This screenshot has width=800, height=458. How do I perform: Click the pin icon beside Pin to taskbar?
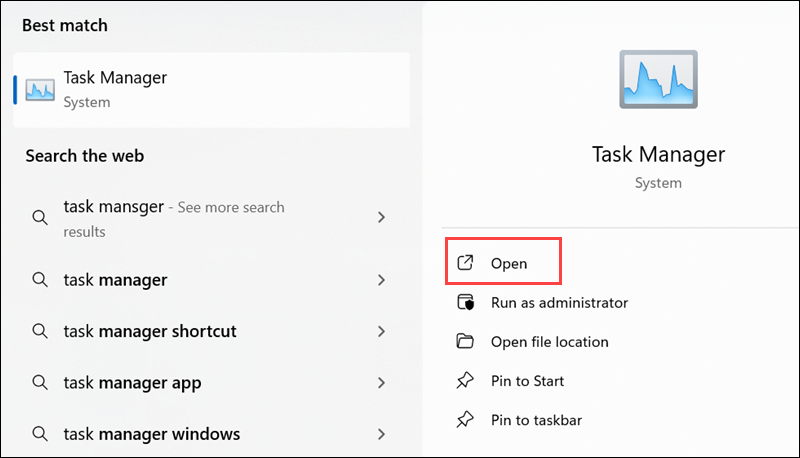coord(465,419)
